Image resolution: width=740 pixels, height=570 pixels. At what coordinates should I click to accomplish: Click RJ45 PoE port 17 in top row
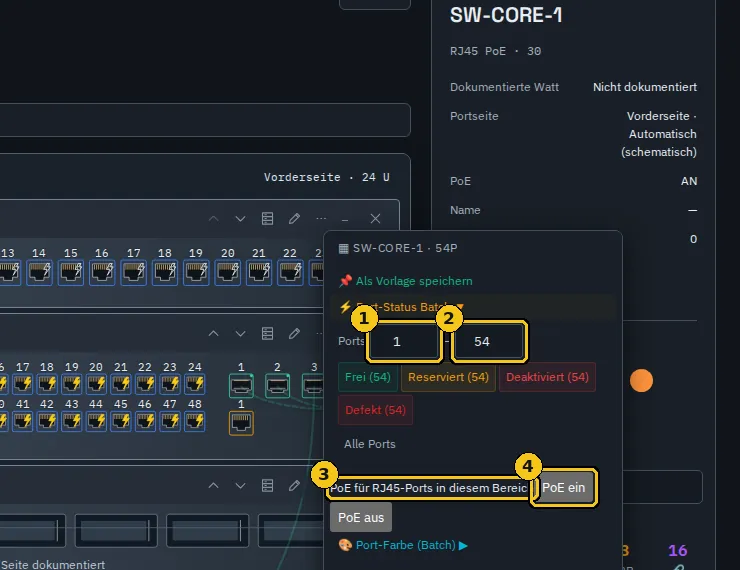tap(134, 273)
